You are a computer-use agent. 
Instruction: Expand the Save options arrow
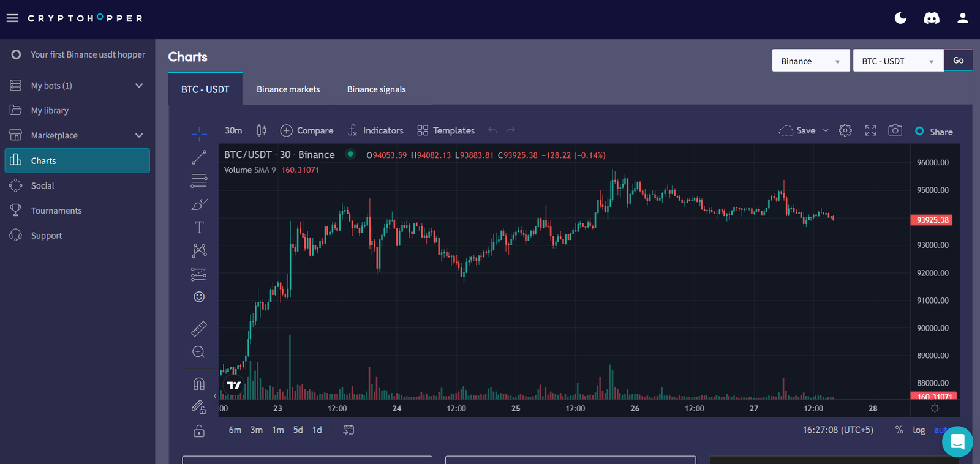coord(826,130)
